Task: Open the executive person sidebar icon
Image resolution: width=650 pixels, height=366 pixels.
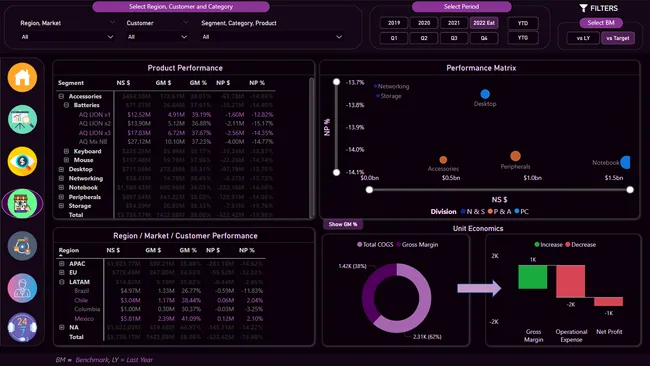Action: 22,288
